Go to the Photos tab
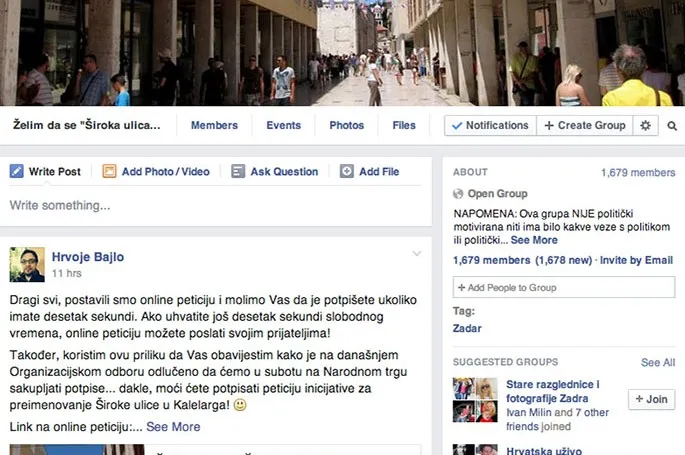This screenshot has width=685, height=455. pyautogui.click(x=347, y=126)
